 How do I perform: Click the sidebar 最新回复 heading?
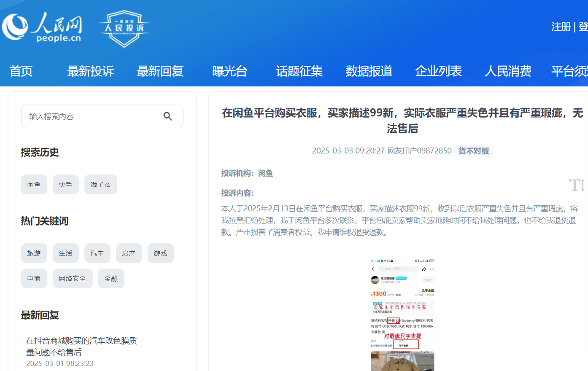[x=40, y=315]
